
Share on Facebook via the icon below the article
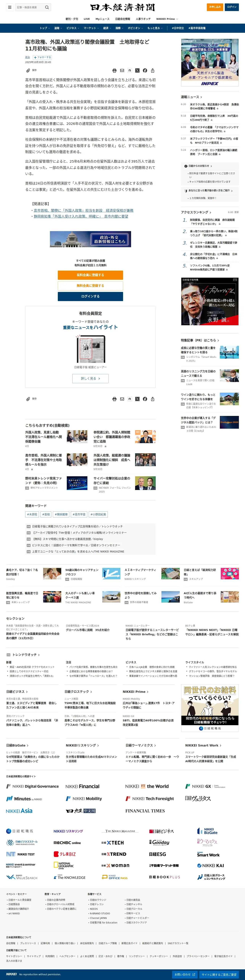point(145,399)
